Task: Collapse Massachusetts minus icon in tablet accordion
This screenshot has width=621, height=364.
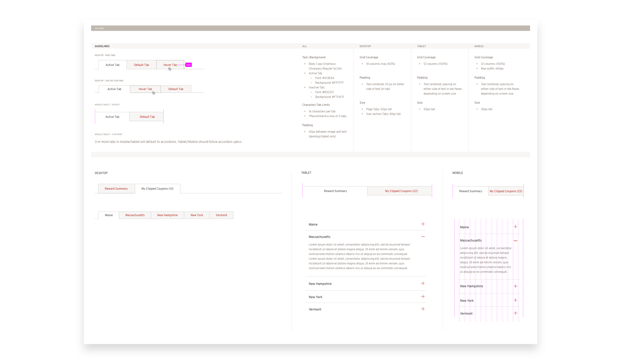Action: tap(423, 237)
